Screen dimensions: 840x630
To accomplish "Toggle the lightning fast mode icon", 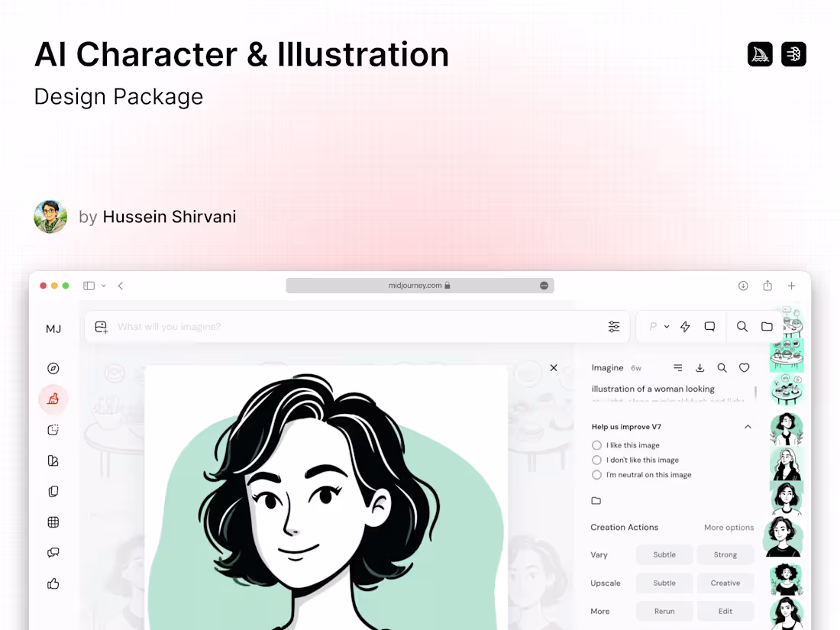I will pos(685,327).
